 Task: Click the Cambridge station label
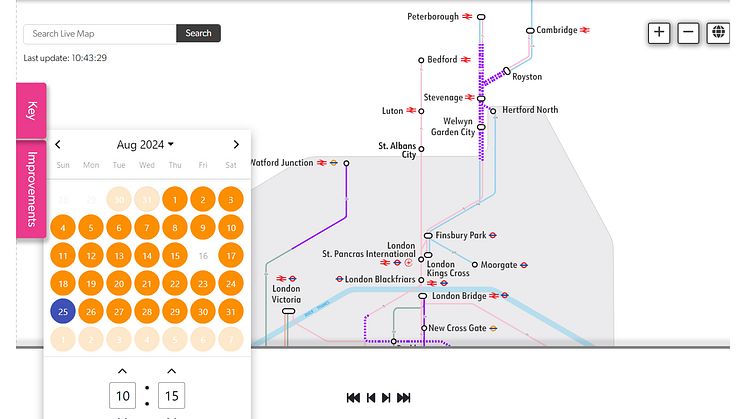point(557,30)
